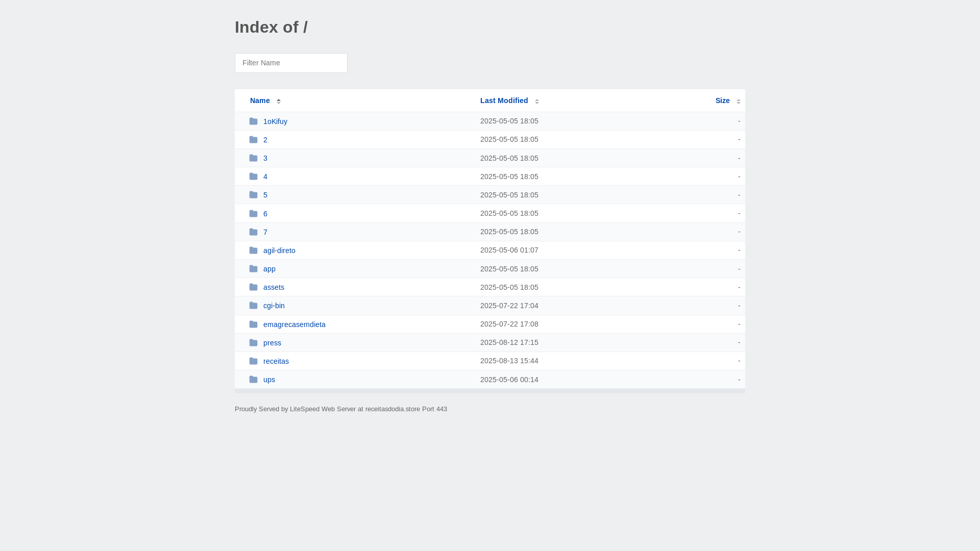Open the app folder
The width and height of the screenshot is (980, 551).
click(269, 269)
